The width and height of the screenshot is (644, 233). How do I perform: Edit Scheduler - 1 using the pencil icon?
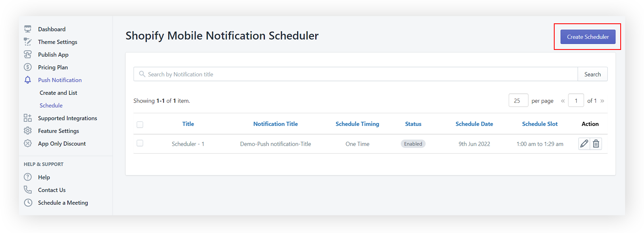[584, 143]
